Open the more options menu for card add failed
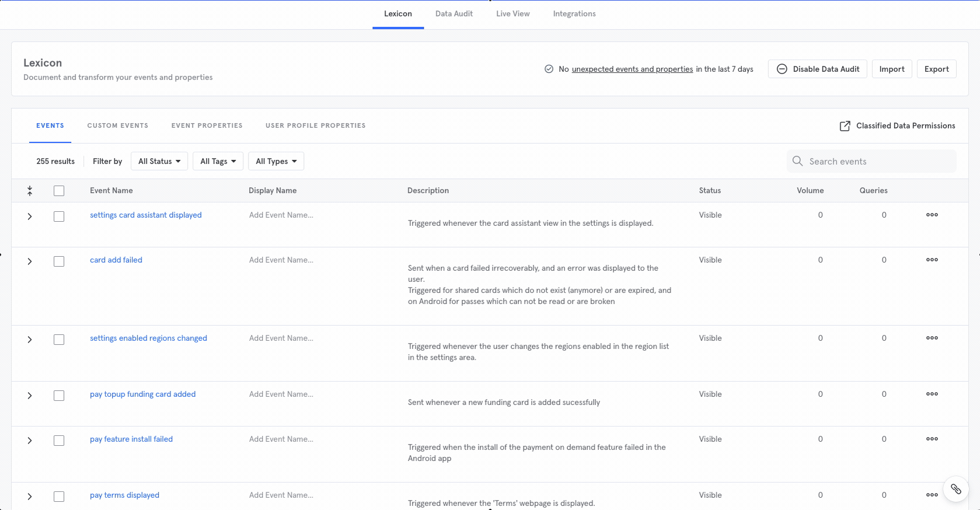Image resolution: width=980 pixels, height=510 pixels. (932, 260)
